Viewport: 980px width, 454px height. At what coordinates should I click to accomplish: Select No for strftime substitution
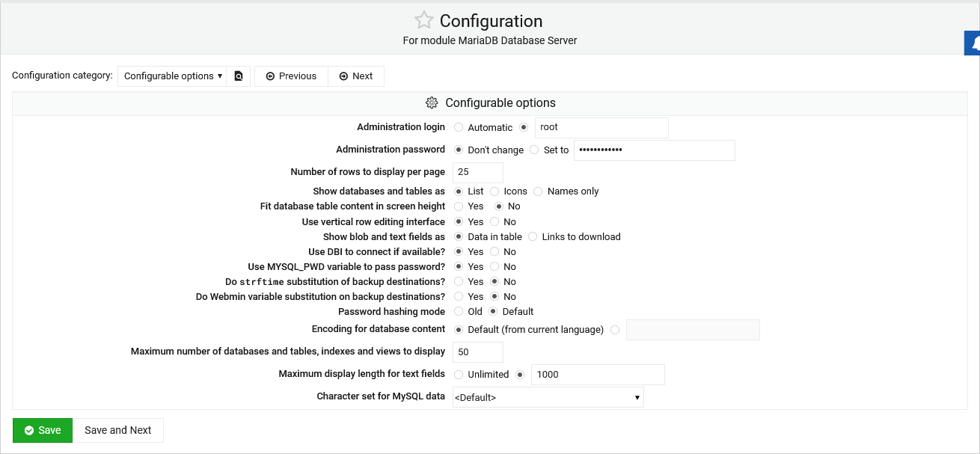click(x=494, y=281)
